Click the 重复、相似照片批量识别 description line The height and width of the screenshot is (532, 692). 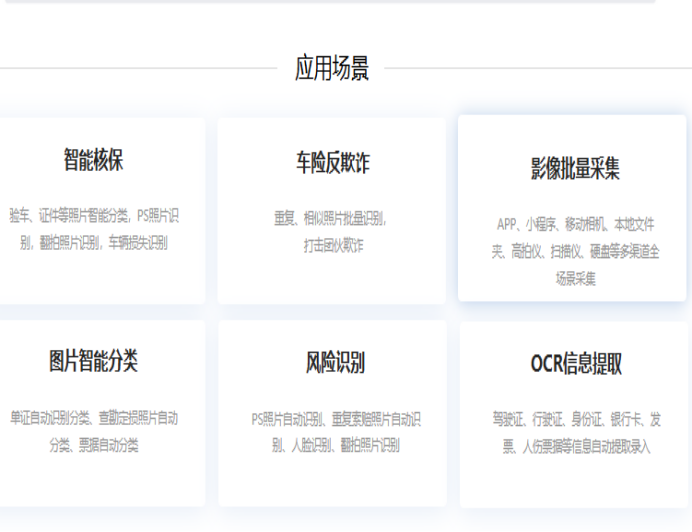coord(330,219)
